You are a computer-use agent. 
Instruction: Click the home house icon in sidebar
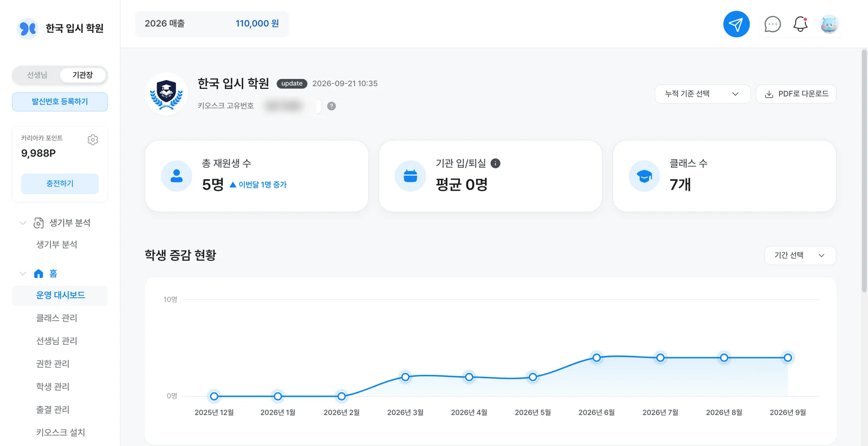click(x=39, y=273)
